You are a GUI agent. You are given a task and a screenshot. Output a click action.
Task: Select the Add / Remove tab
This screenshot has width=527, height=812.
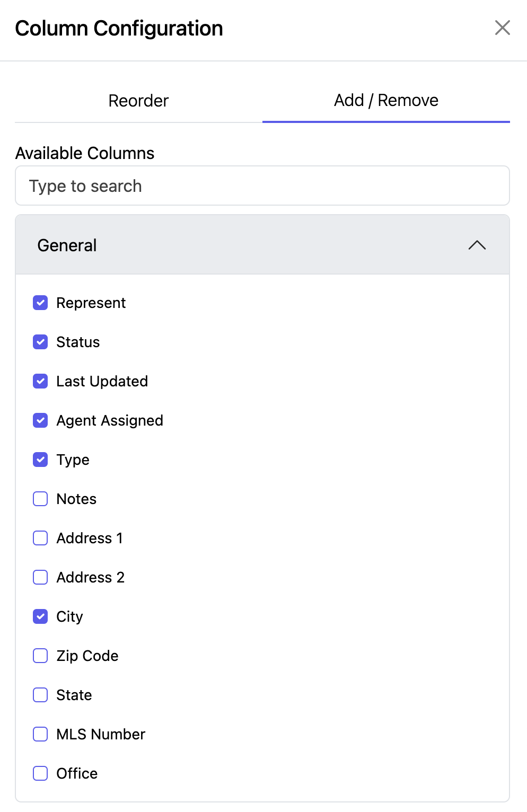pos(386,101)
